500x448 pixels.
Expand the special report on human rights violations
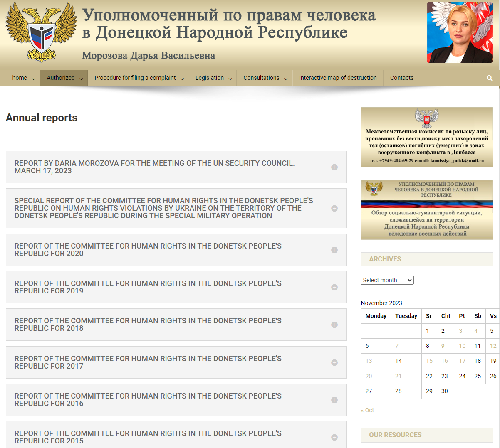pos(164,208)
